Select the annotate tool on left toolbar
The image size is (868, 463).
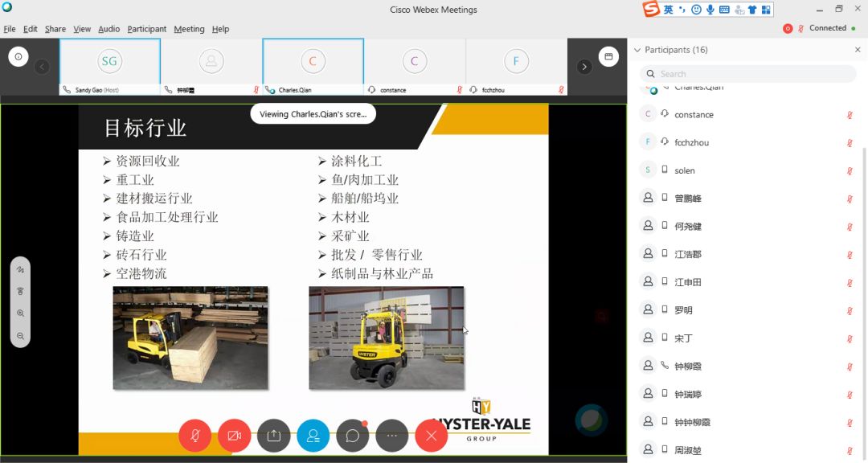(x=20, y=270)
